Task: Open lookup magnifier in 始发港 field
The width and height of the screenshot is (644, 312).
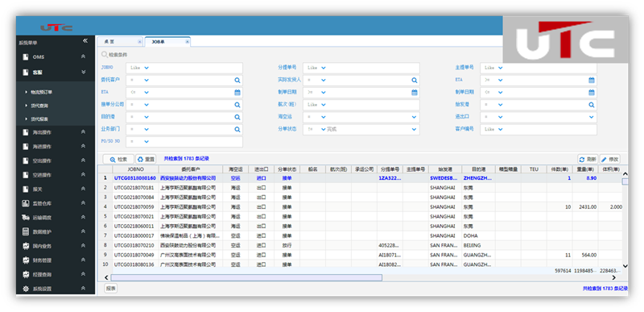Action: (x=592, y=105)
